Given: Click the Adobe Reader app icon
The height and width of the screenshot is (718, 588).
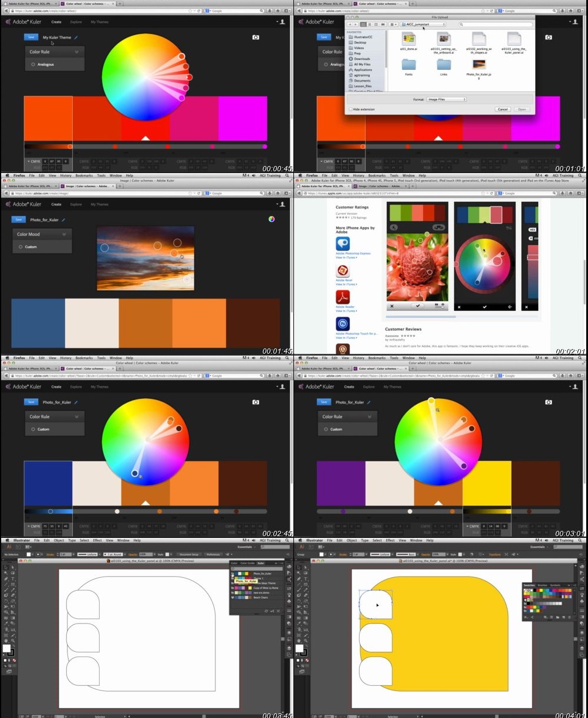Looking at the screenshot, I should 343,297.
